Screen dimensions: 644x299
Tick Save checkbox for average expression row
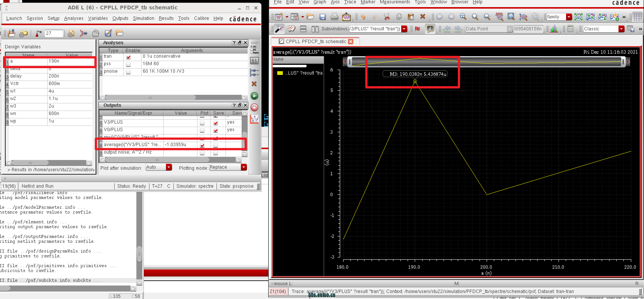pos(216,145)
